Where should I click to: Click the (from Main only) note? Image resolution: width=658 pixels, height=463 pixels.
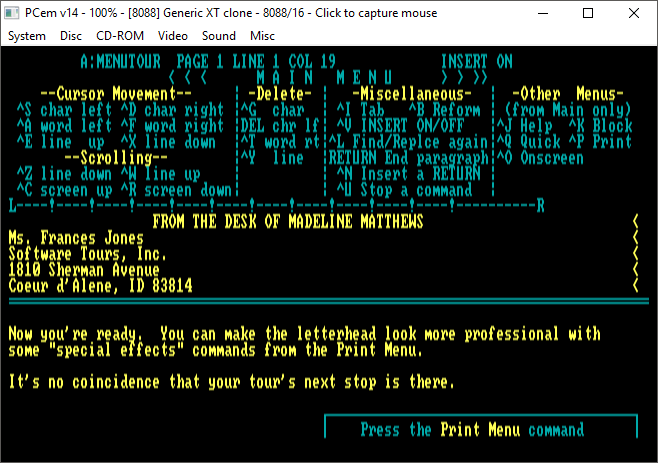click(x=568, y=110)
